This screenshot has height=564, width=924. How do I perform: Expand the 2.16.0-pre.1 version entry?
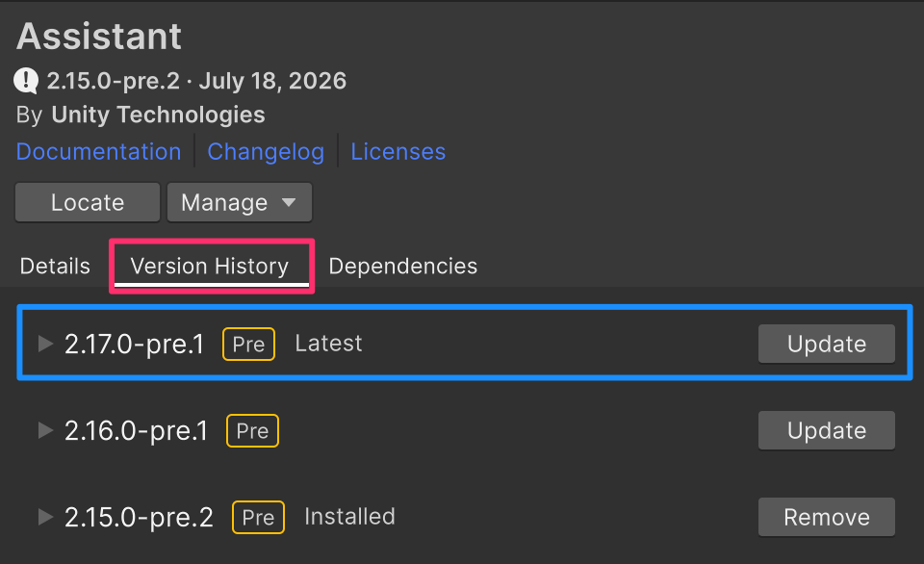tap(45, 430)
